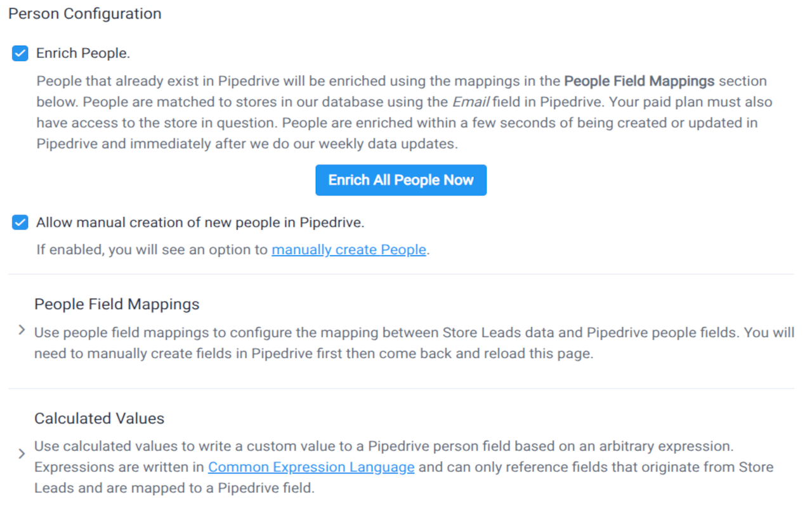This screenshot has height=508, width=812.
Task: Uncheck the Allow manual creation checkbox
Action: (x=20, y=222)
